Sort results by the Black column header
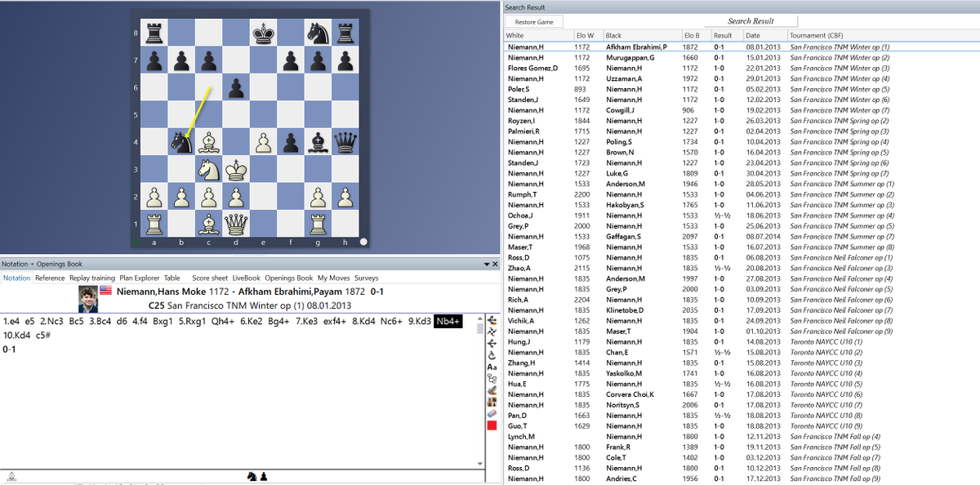Image resolution: width=980 pixels, height=485 pixels. [642, 36]
